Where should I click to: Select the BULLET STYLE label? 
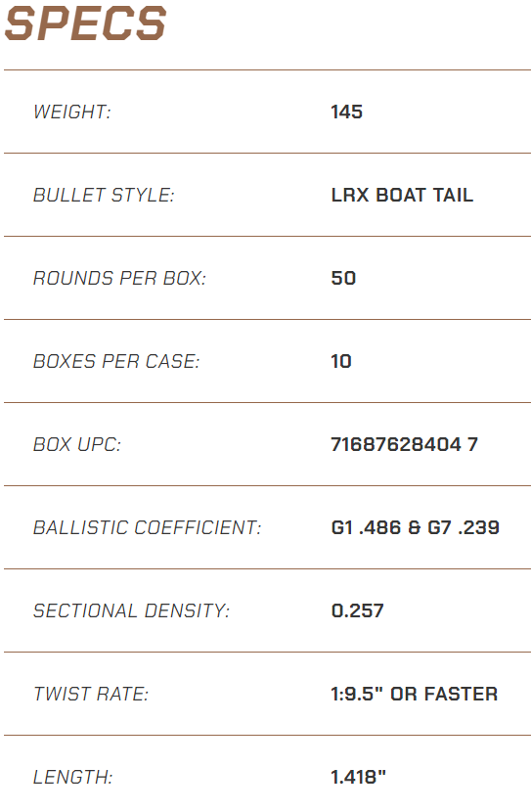104,196
